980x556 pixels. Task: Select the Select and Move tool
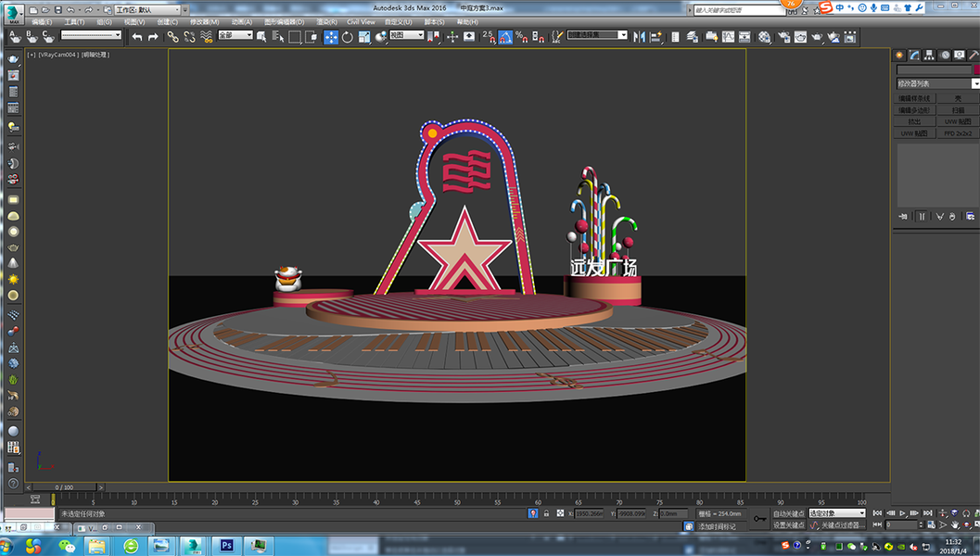pos(331,37)
